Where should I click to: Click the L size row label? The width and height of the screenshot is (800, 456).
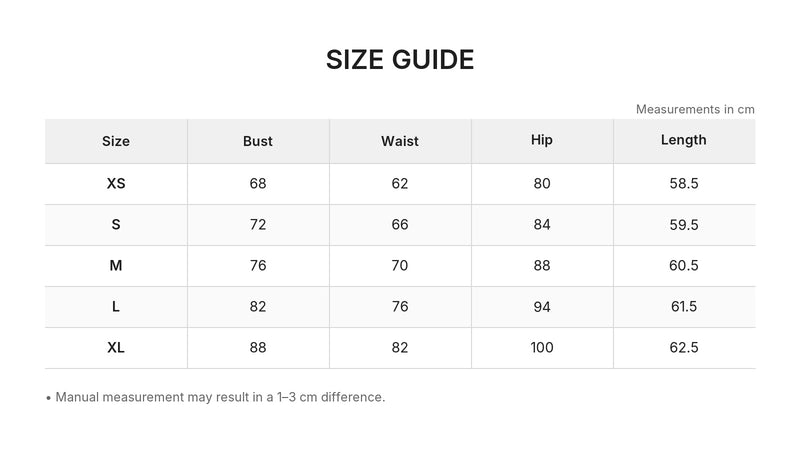pos(116,307)
